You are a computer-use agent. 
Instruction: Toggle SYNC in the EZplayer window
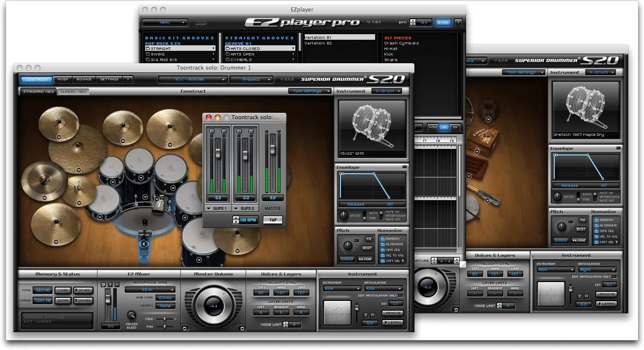[443, 22]
